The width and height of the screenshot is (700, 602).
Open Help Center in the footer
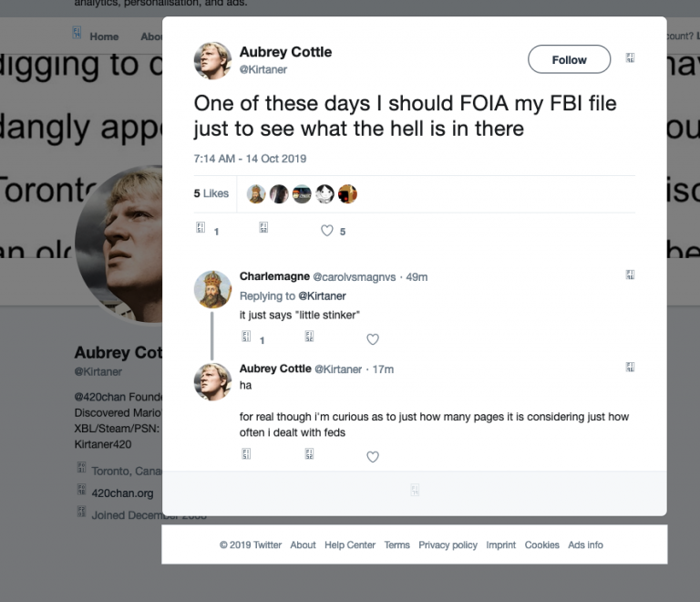(350, 545)
